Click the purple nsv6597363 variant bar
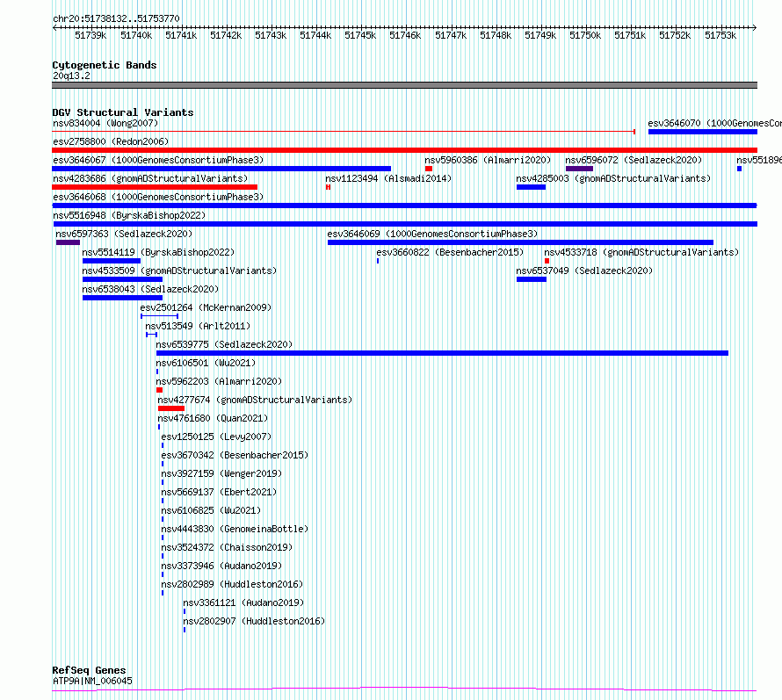Image resolution: width=782 pixels, height=700 pixels. point(68,242)
